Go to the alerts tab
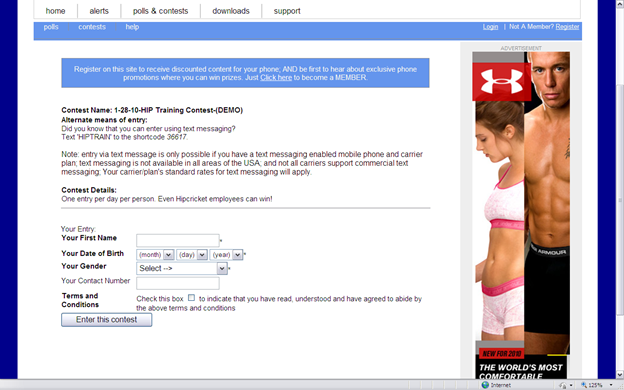Viewport: 624px width, 390px height. [99, 11]
